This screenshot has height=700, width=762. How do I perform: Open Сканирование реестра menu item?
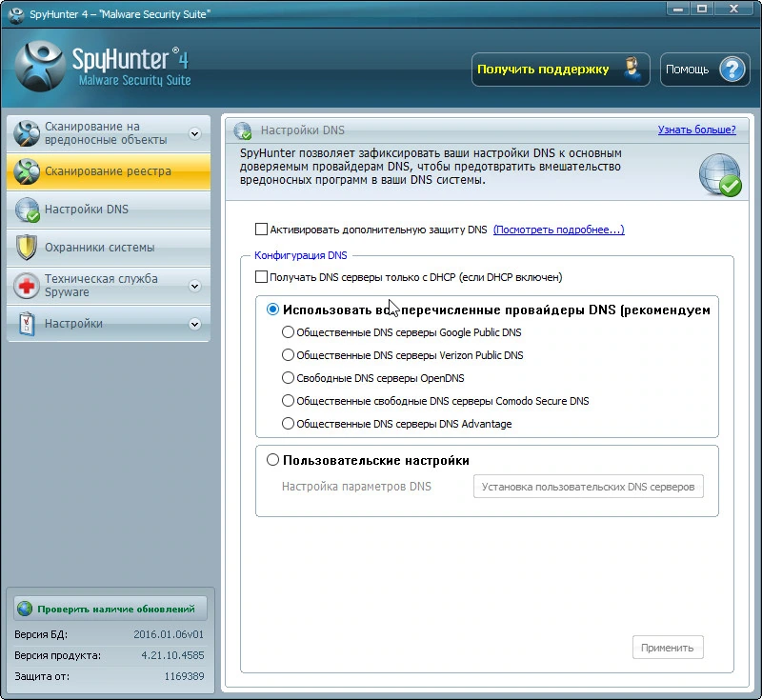(109, 171)
